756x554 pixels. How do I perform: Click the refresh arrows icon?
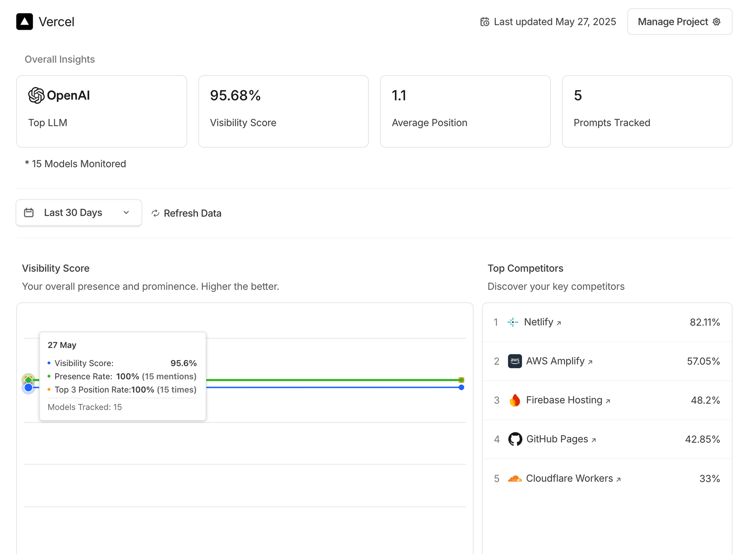click(156, 213)
